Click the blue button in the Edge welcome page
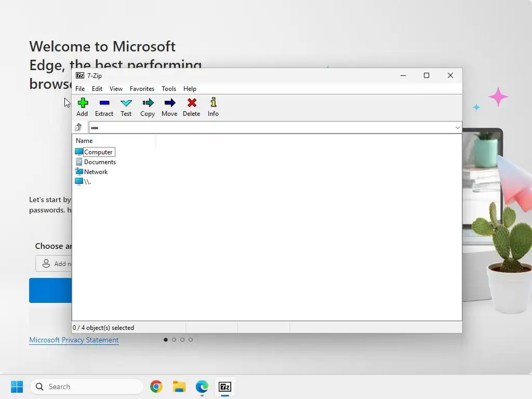 click(50, 290)
